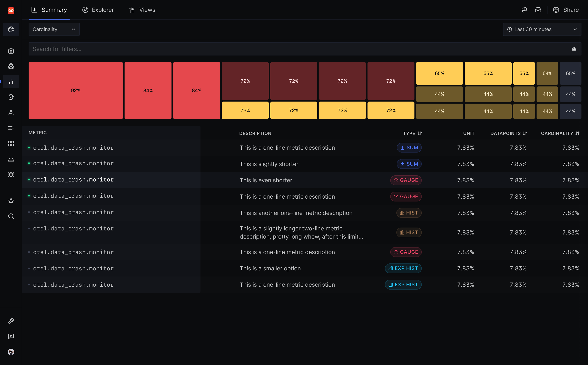
Task: Open the inbox icon in top bar
Action: point(538,10)
